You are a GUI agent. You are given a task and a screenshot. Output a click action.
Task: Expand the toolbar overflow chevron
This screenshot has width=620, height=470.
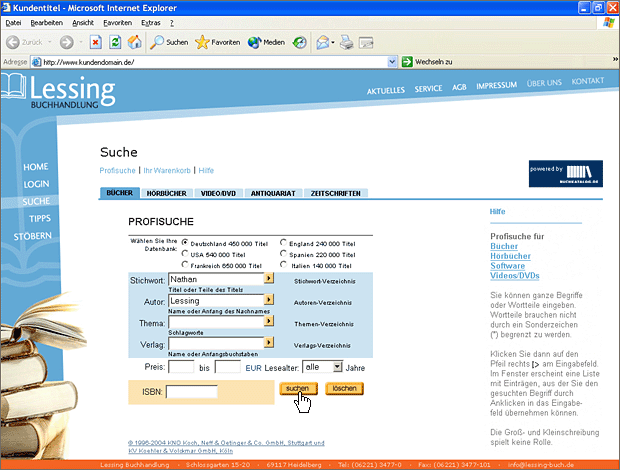click(615, 59)
